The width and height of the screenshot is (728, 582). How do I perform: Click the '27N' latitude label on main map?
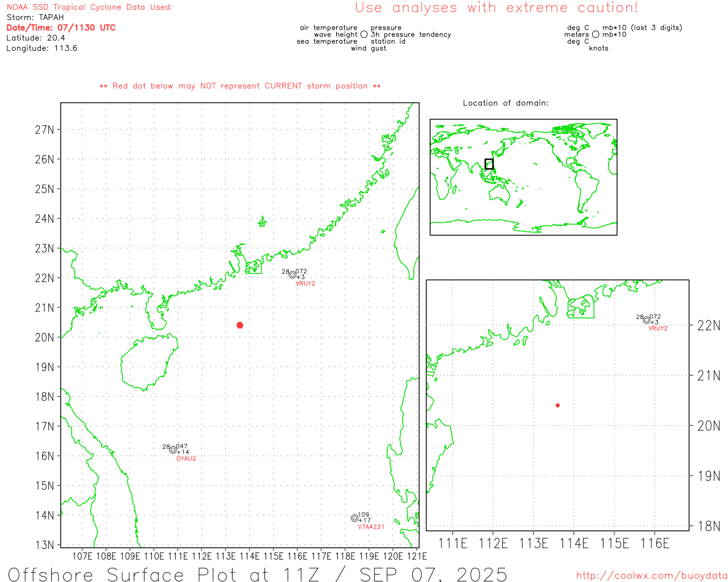45,130
